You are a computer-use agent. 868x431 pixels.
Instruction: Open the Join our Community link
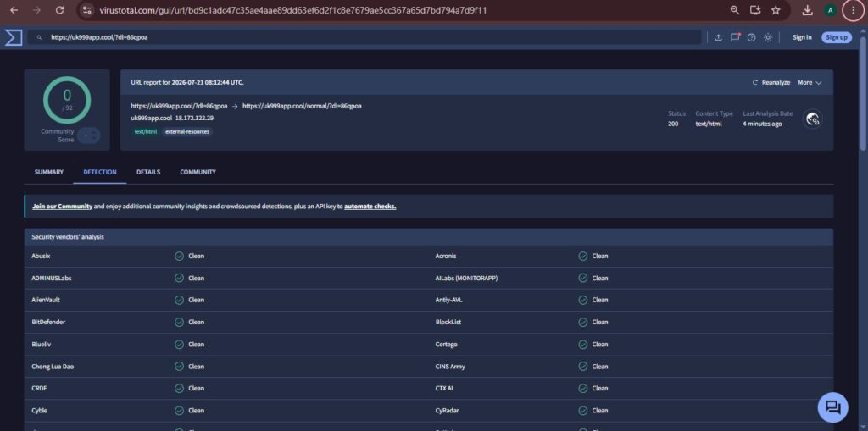tap(62, 207)
